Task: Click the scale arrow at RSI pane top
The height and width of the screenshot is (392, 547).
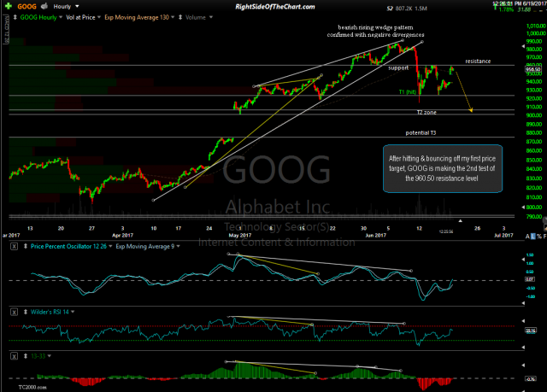Action: tap(523, 320)
